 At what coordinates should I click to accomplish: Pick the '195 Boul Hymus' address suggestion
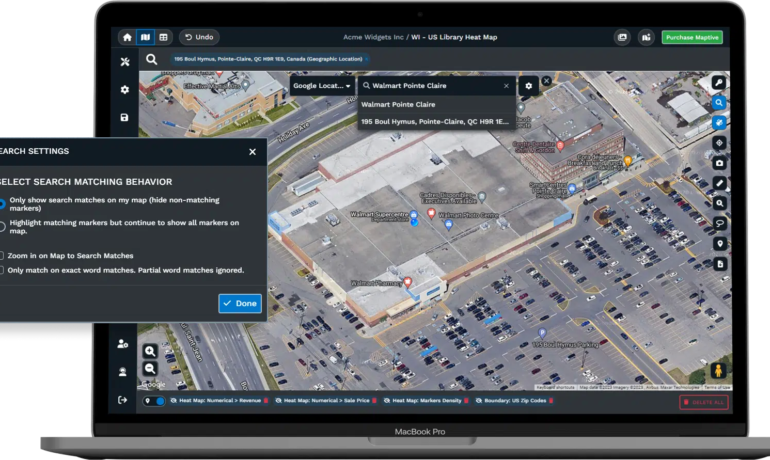pyautogui.click(x=435, y=120)
